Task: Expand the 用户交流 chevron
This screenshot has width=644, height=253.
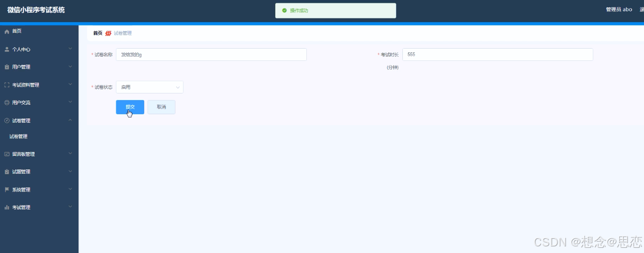Action: coord(70,102)
